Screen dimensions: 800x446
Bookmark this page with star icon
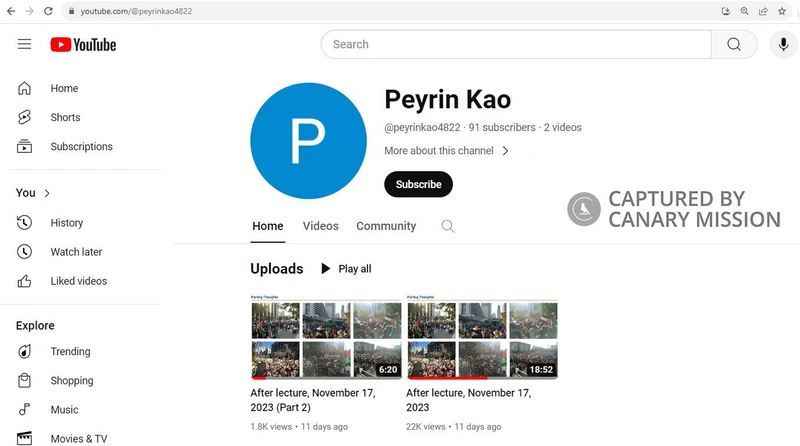(782, 11)
